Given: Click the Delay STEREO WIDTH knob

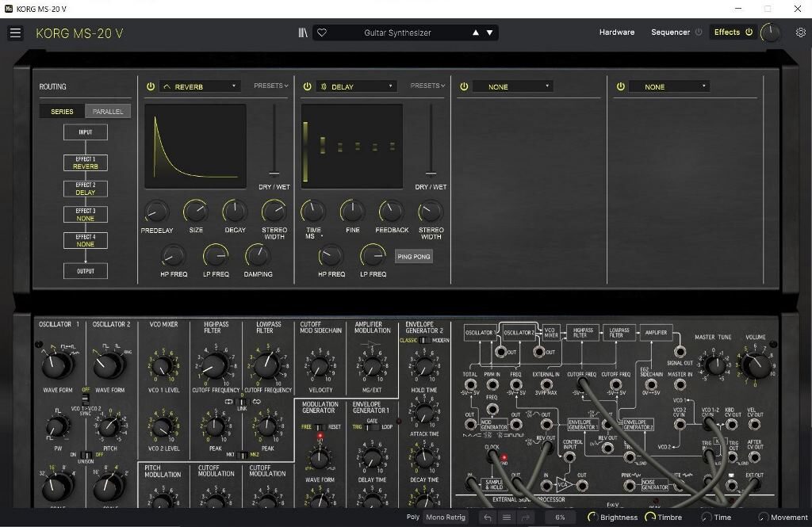Looking at the screenshot, I should 431,212.
